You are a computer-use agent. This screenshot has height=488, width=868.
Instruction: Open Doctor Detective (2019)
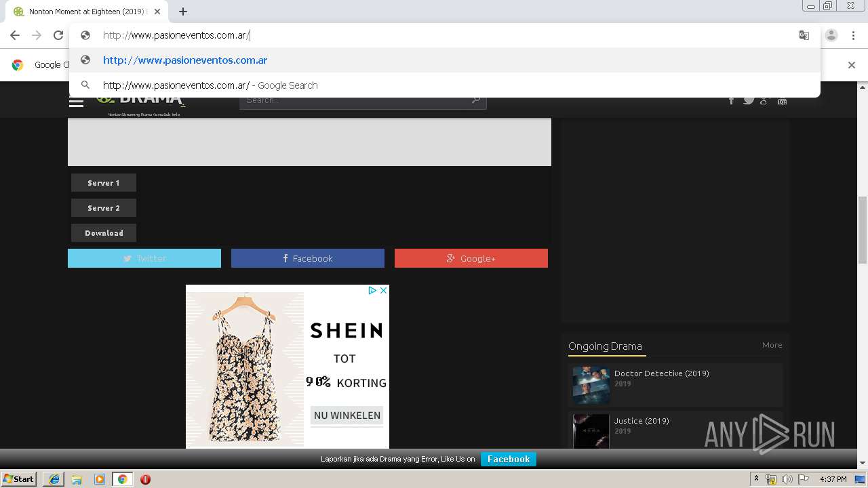(x=662, y=373)
